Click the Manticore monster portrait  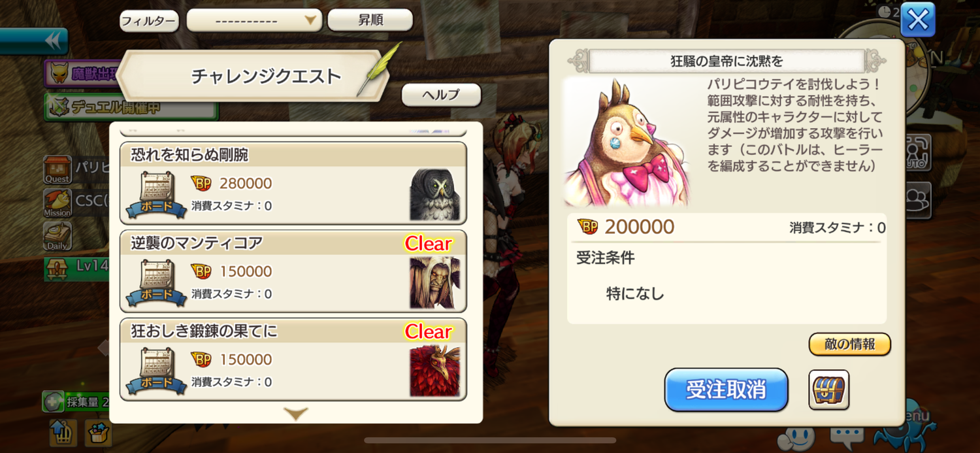pyautogui.click(x=434, y=282)
